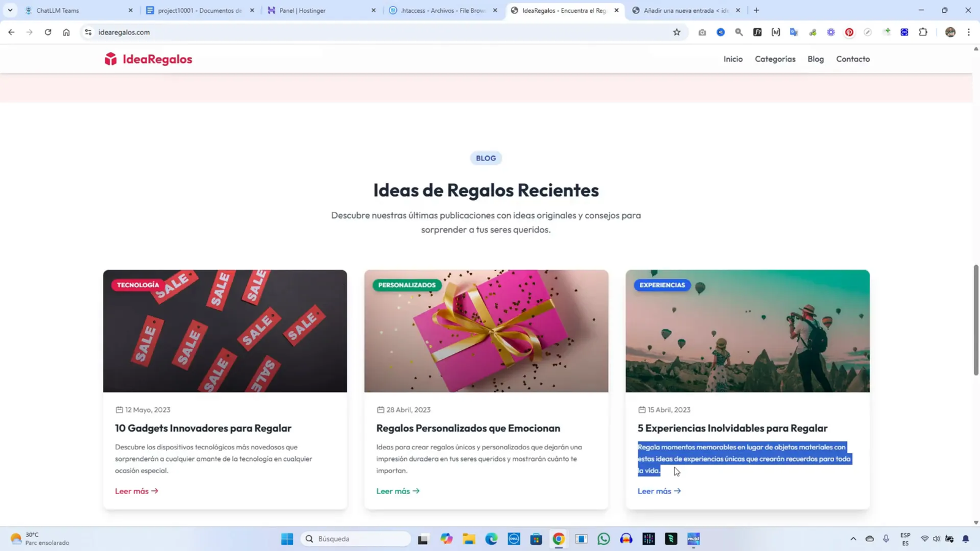Open the browser extensions puzzle icon
The image size is (980, 551).
(922, 32)
